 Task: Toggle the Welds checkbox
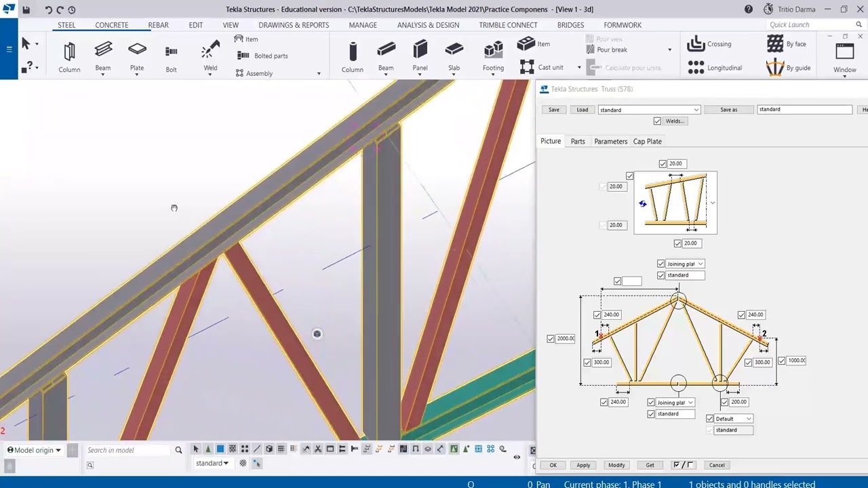point(657,121)
